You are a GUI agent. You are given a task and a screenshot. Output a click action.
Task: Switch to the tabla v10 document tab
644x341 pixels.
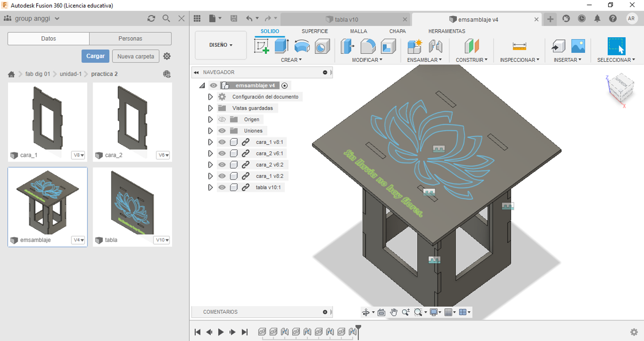(x=346, y=19)
